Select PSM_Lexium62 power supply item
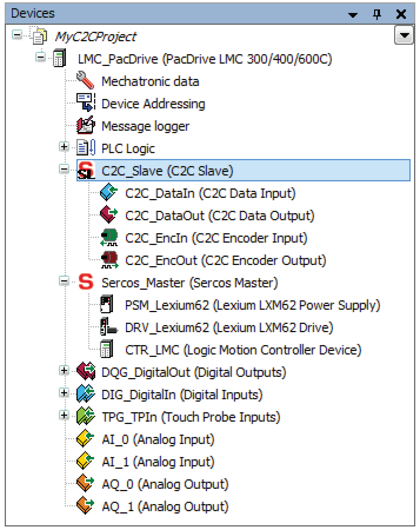 252,305
